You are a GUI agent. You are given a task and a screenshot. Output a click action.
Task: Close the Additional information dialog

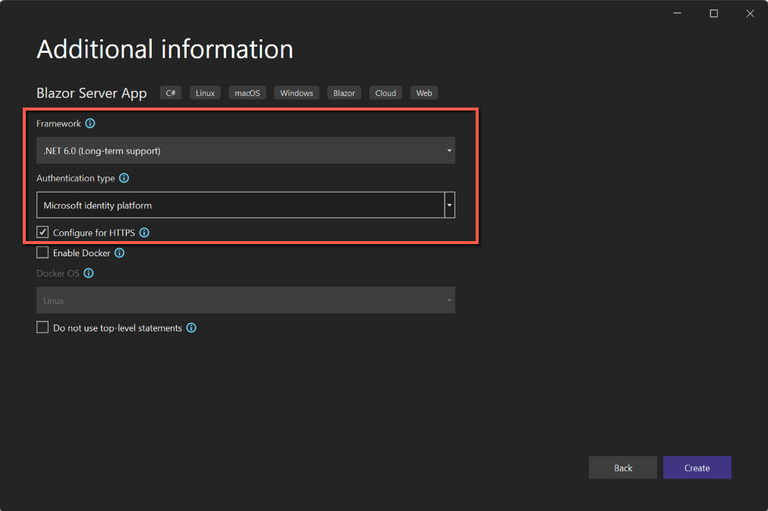click(750, 14)
